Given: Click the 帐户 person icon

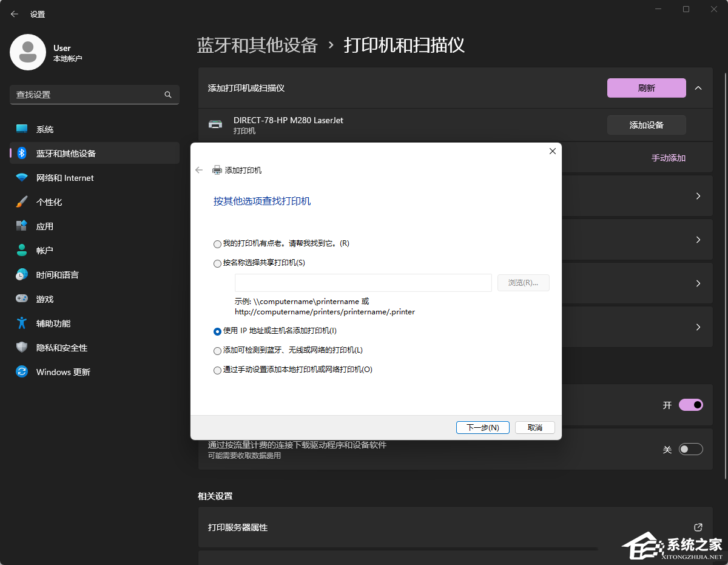Looking at the screenshot, I should (22, 251).
